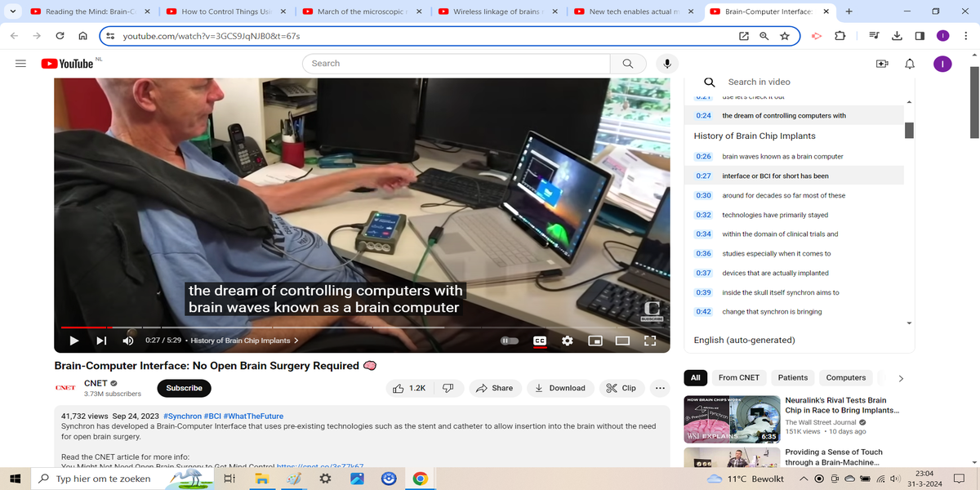Click the #Synchron hashtag
The width and height of the screenshot is (980, 490).
pos(182,416)
